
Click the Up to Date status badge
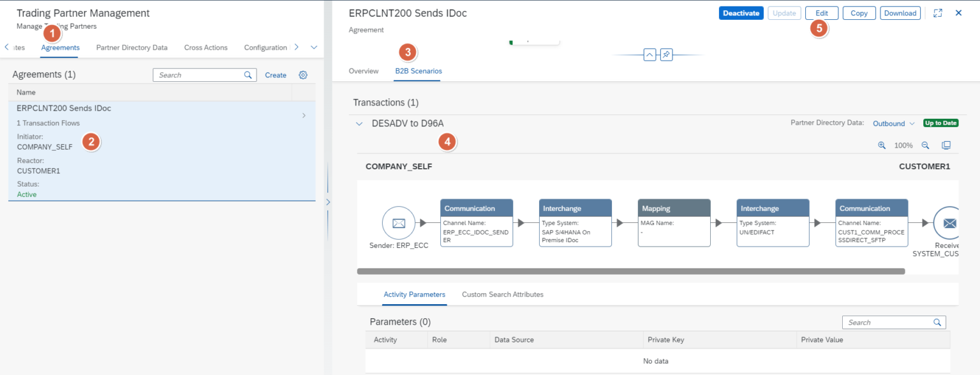click(x=941, y=123)
